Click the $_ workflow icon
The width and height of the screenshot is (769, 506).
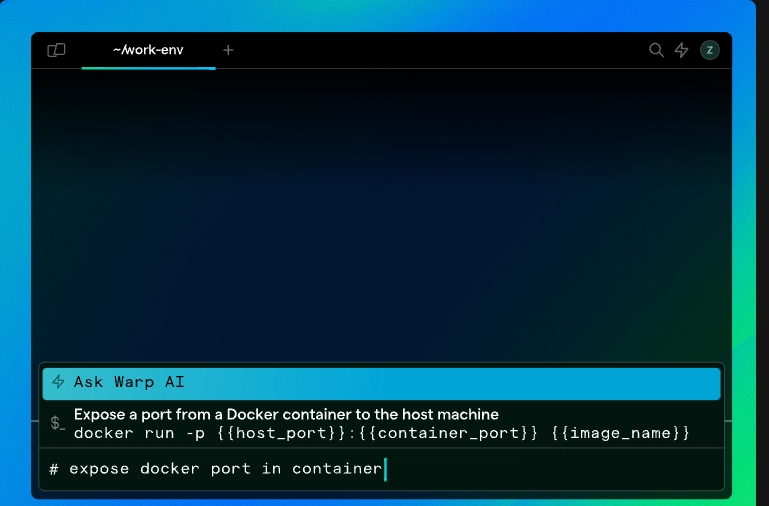click(58, 423)
